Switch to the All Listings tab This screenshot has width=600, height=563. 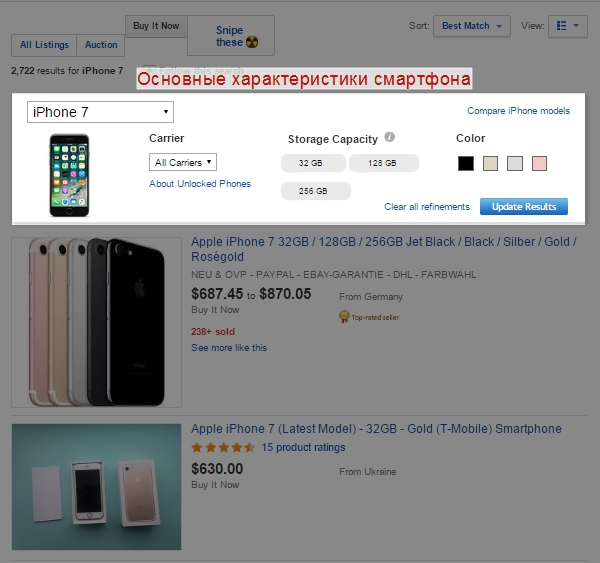click(45, 45)
